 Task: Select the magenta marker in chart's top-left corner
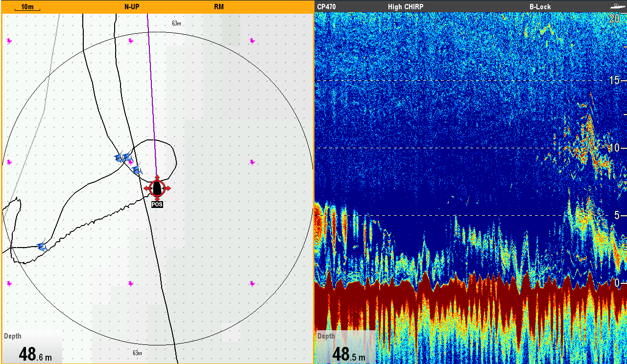[x=9, y=41]
